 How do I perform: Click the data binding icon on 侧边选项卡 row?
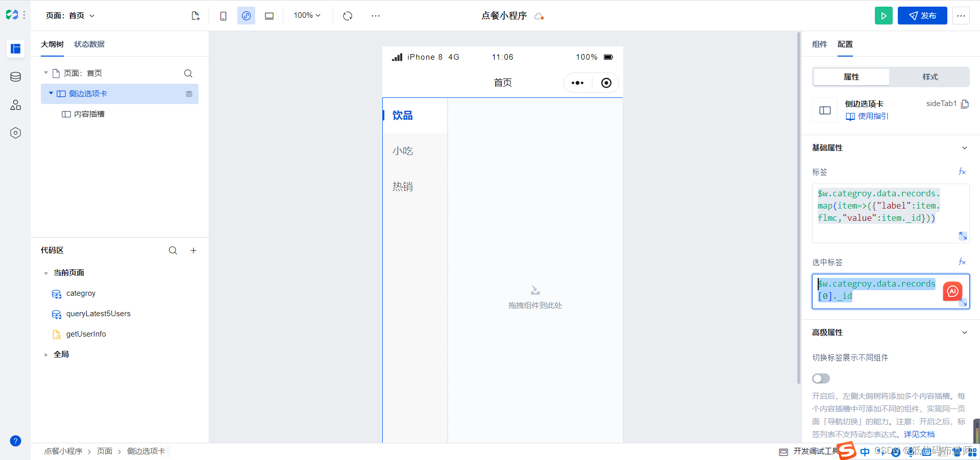[x=189, y=94]
